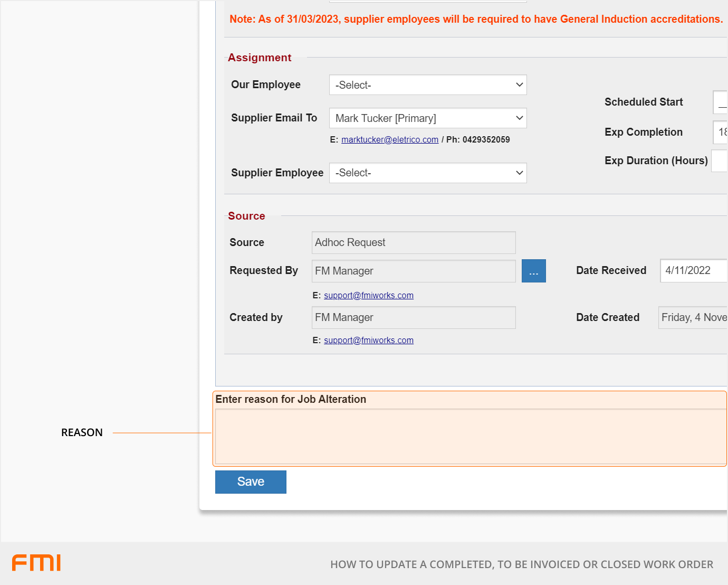728x585 pixels.
Task: Click the orange FMI logo
Action: coord(36,563)
